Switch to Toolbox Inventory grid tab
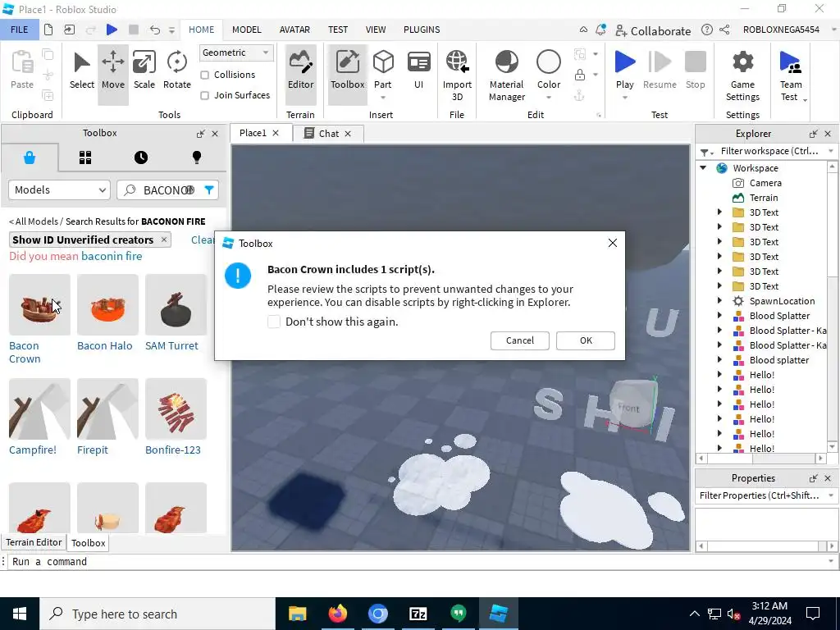Viewport: 840px width, 630px height. click(x=85, y=157)
